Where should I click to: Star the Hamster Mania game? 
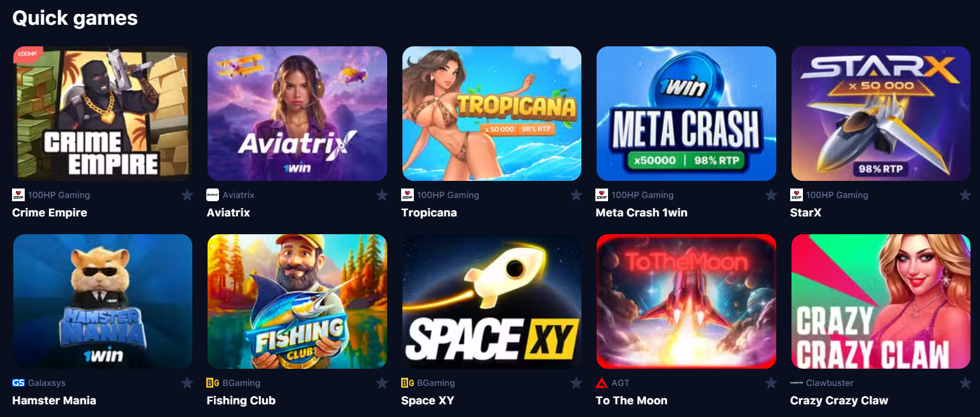(187, 383)
